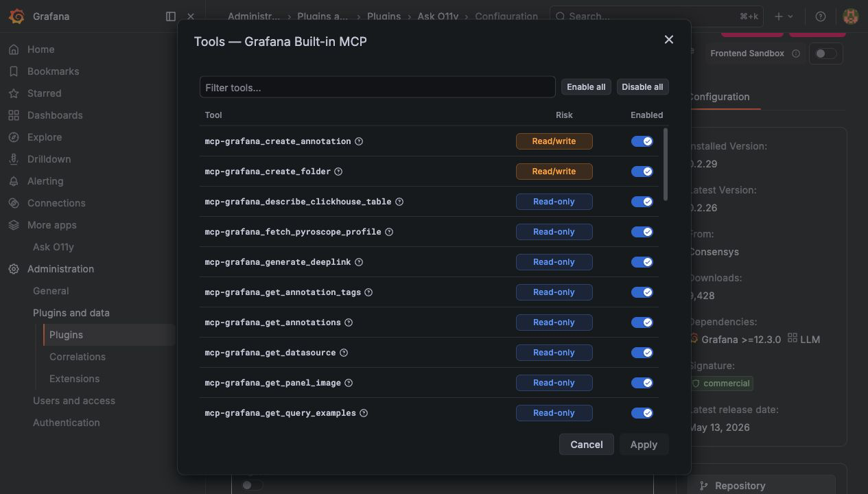Show info for mcp-grafana_get_annotation_tags
The image size is (868, 494).
[368, 292]
